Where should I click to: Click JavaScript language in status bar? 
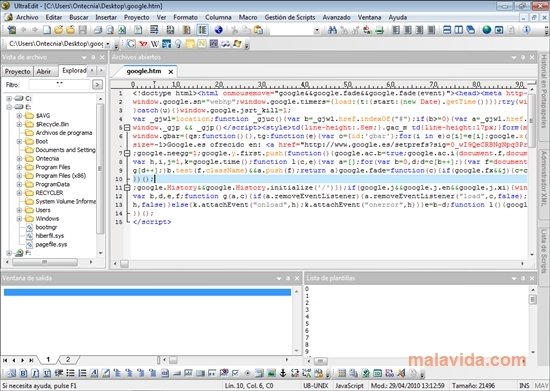349,386
